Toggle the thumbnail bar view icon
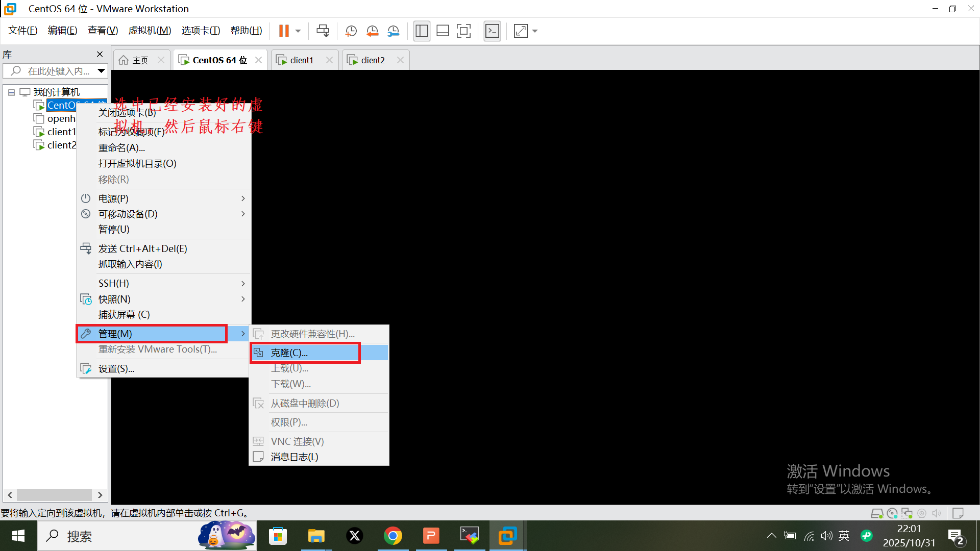 [x=443, y=31]
